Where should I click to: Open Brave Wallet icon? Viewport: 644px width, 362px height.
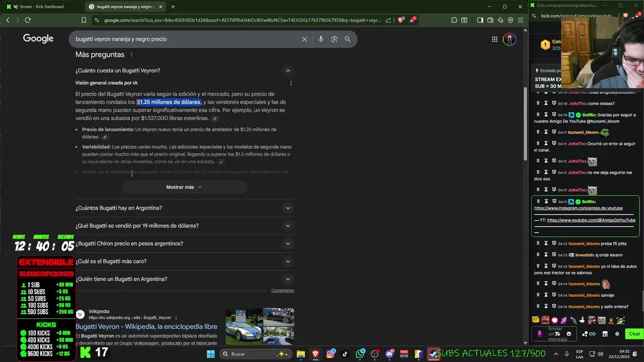490,20
